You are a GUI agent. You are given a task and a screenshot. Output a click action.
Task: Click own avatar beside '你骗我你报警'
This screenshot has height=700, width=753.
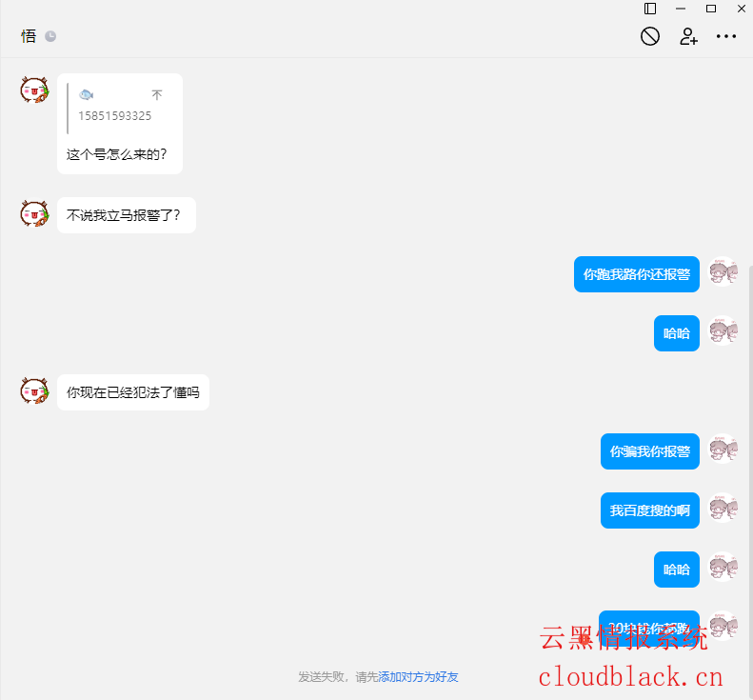723,450
